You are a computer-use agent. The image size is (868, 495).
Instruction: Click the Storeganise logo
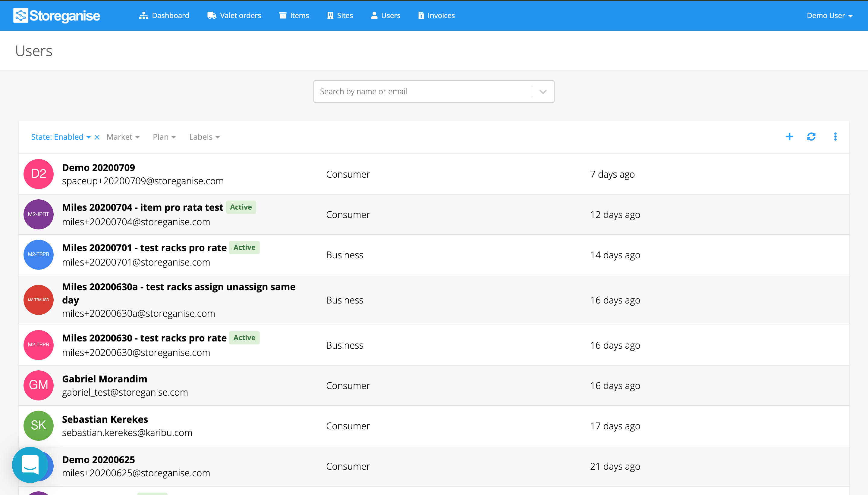[x=56, y=16]
